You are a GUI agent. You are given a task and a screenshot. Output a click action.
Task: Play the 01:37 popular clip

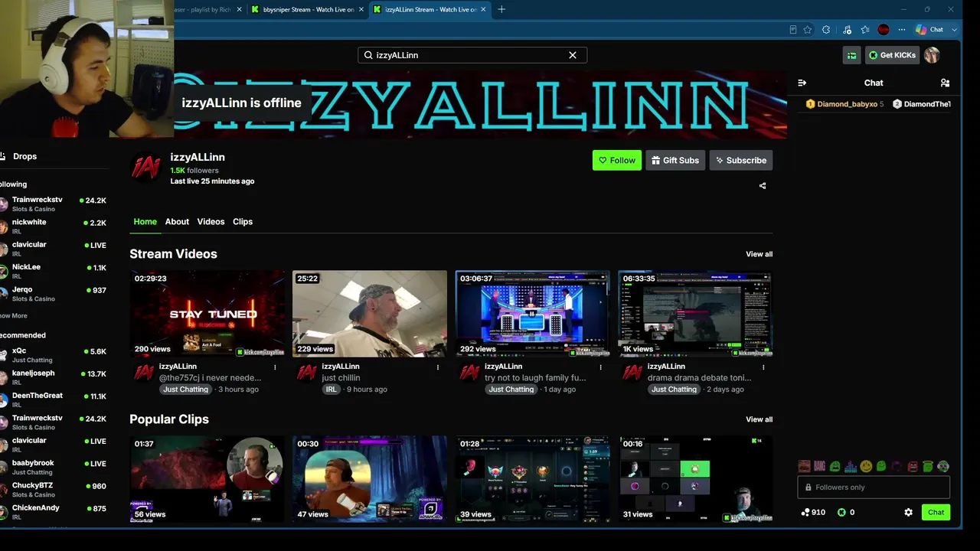click(207, 479)
